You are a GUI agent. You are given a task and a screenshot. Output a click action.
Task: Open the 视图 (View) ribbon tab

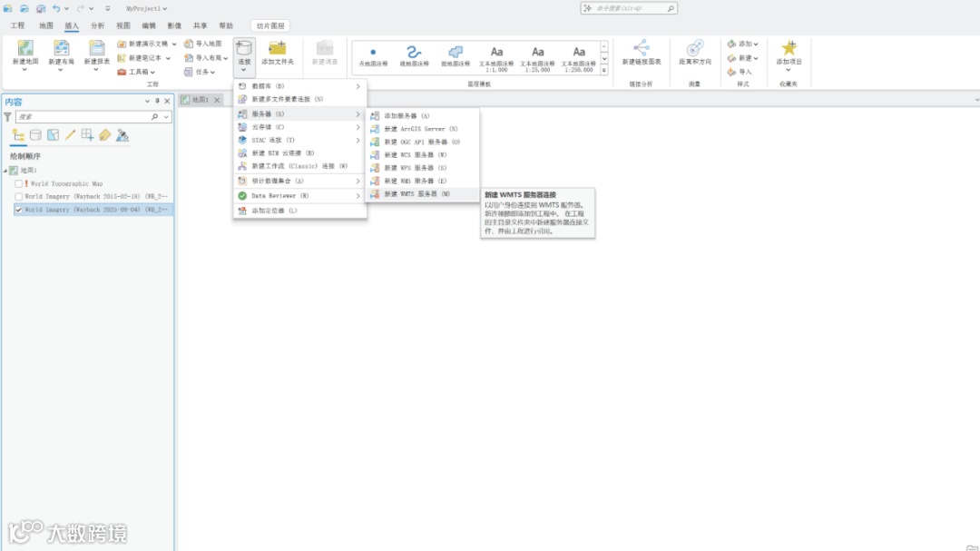(x=123, y=25)
